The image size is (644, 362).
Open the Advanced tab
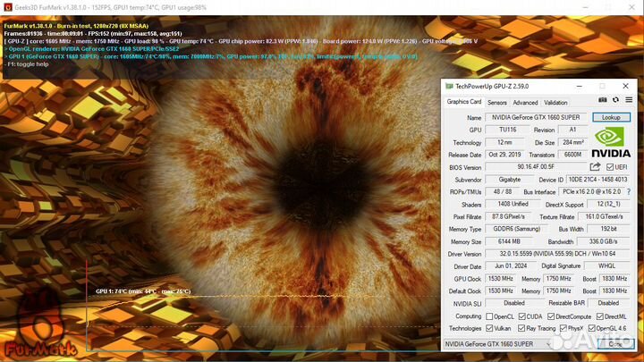coord(525,103)
